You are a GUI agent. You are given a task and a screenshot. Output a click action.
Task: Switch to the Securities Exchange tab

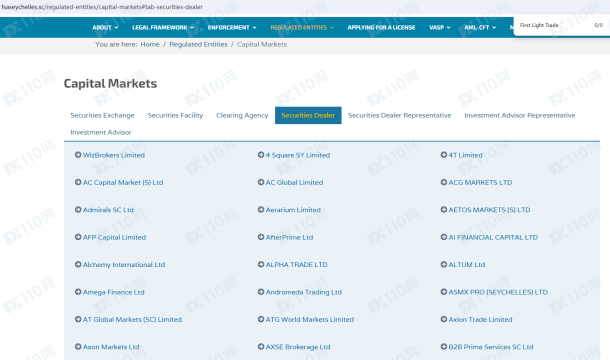102,115
